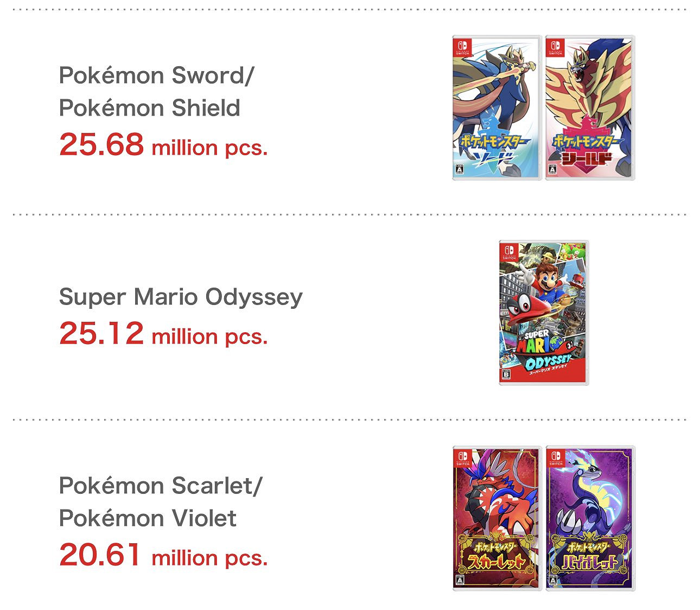The height and width of the screenshot is (610, 700).
Task: Click CERO A rating on Scarlet cover
Action: (460, 580)
